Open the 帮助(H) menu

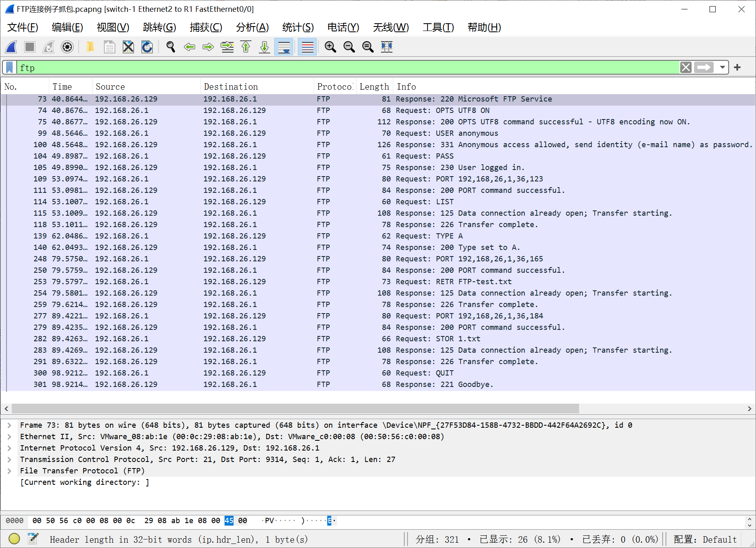click(484, 27)
